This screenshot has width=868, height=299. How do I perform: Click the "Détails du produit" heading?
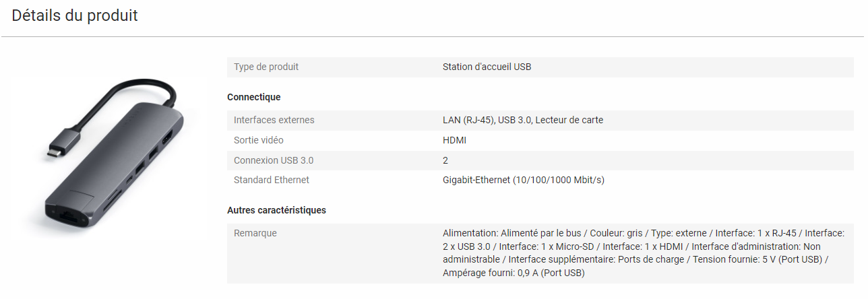pos(75,15)
